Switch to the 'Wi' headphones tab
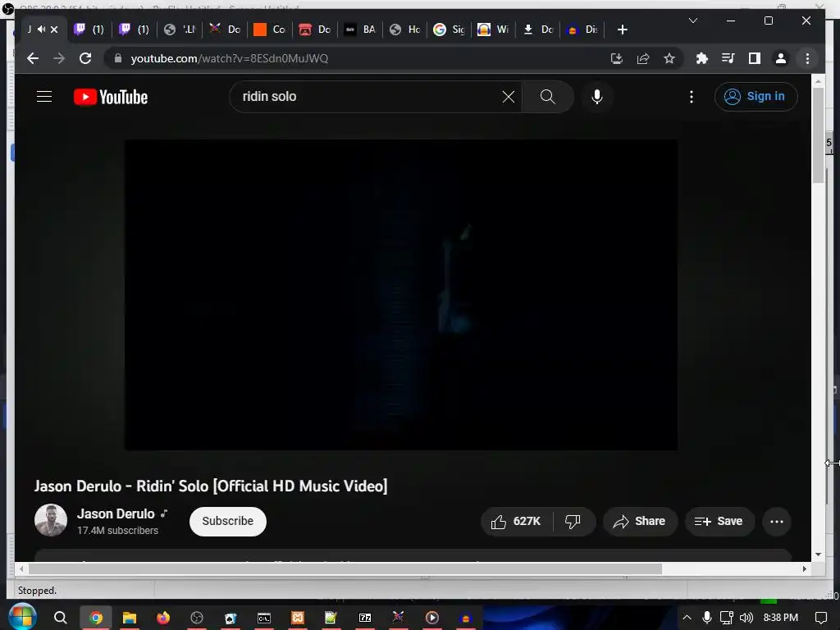The height and width of the screenshot is (630, 840). click(493, 30)
